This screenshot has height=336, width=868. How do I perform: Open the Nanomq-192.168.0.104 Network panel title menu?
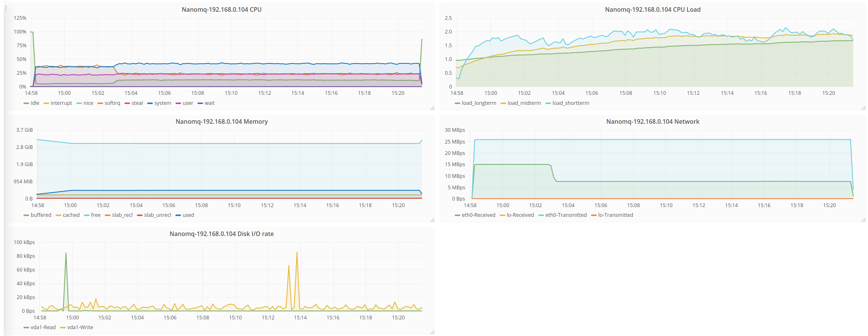(x=652, y=121)
